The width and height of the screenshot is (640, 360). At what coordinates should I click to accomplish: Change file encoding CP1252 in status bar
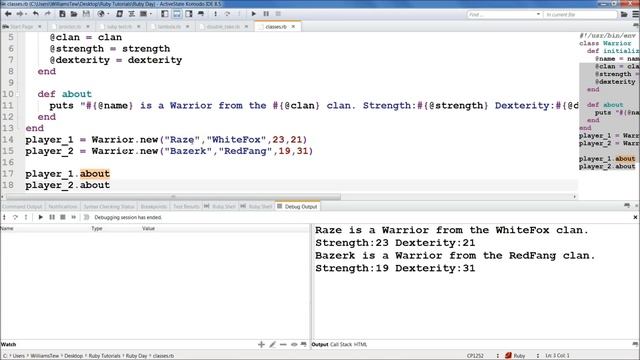tap(475, 356)
